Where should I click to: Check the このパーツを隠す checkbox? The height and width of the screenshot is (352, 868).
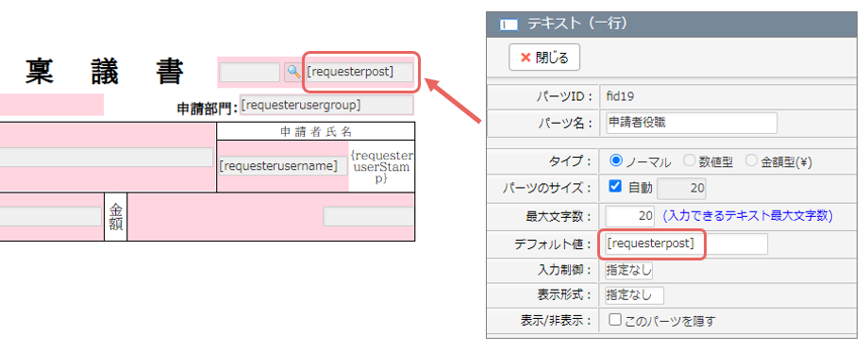(615, 320)
